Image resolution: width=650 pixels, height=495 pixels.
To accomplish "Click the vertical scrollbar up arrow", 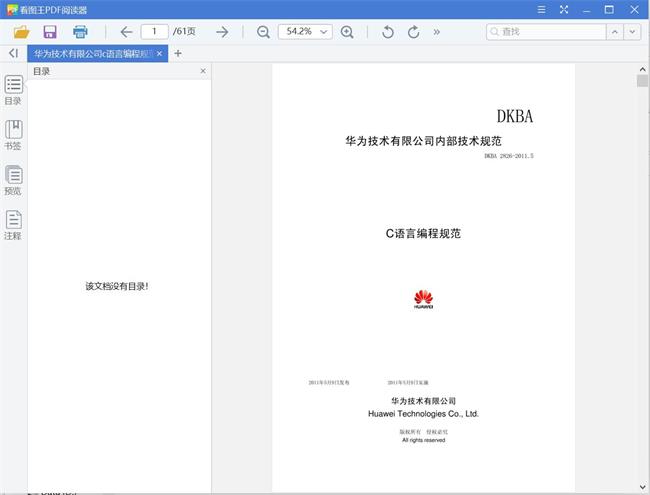I will tap(643, 69).
